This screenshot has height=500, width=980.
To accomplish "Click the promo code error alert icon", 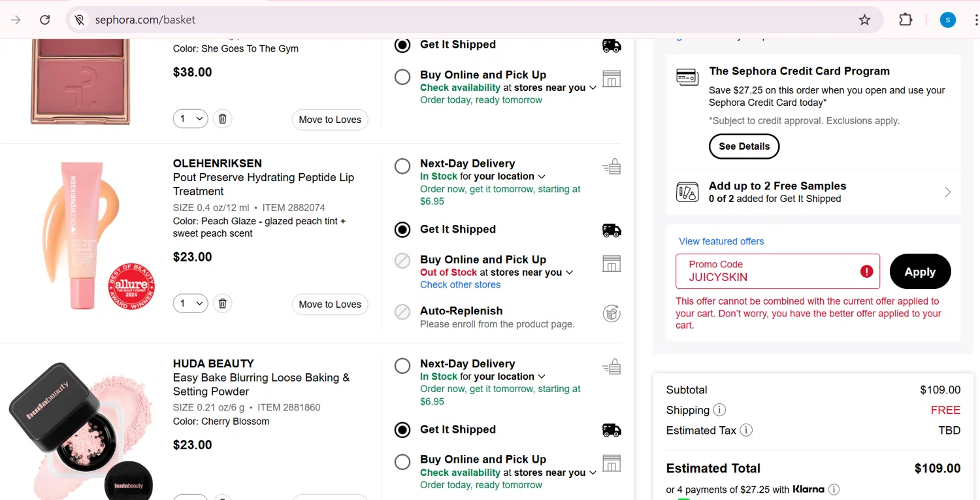I will 867,271.
